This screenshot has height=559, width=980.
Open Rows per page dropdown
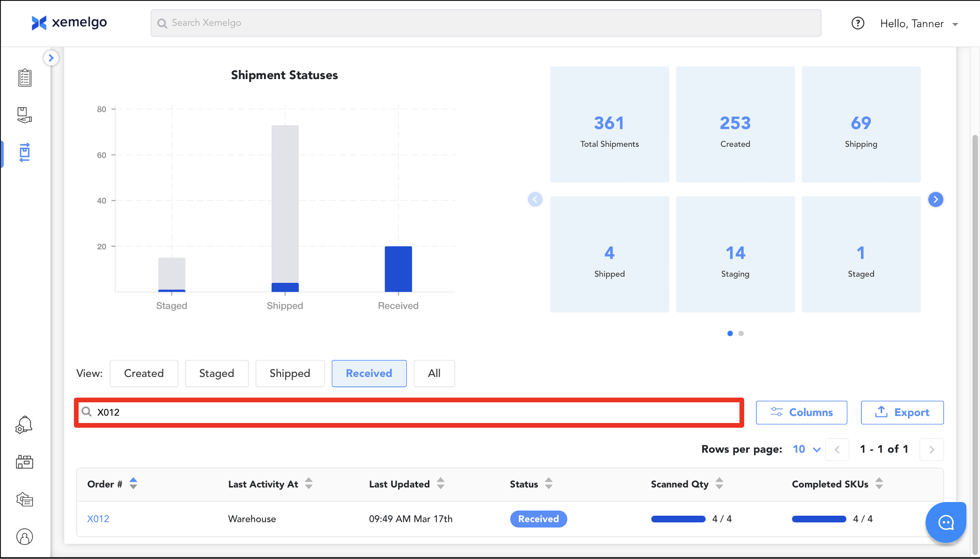[806, 449]
